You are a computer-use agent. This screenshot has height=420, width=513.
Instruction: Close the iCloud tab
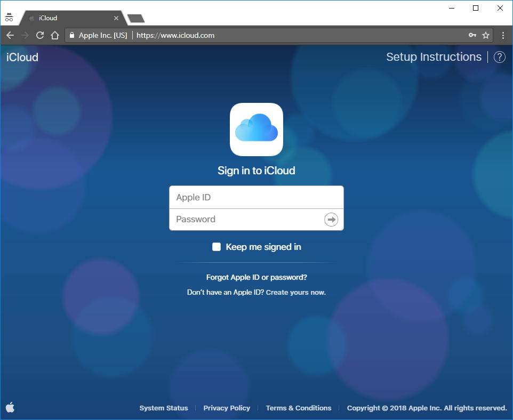[116, 18]
